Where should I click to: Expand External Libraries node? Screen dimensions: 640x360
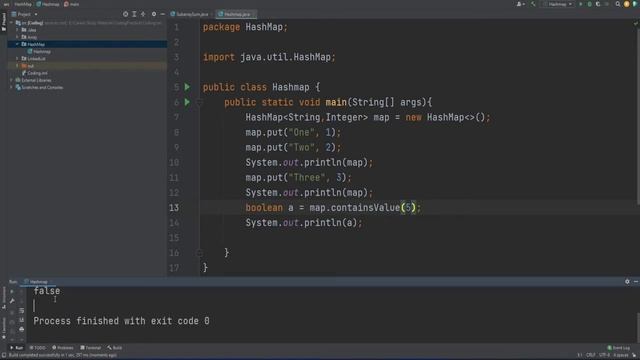pos(11,80)
